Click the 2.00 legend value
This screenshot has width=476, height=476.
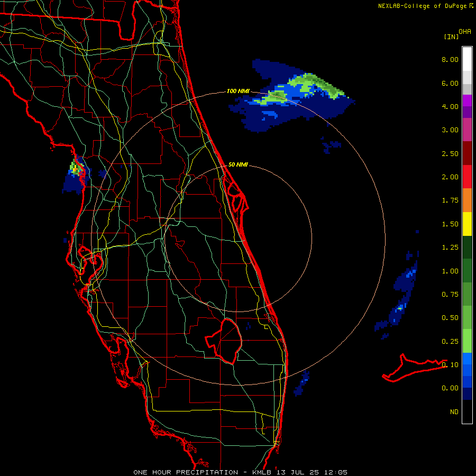point(450,177)
